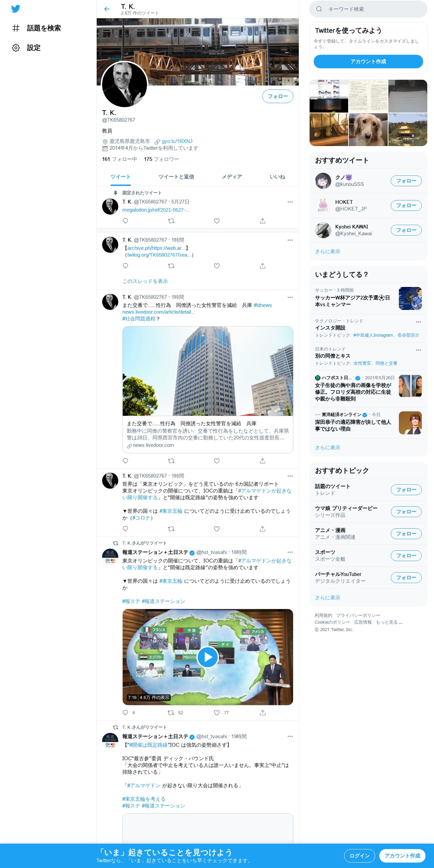
Task: Open more options on 19時間 報道ステーション tweet
Action: click(290, 737)
